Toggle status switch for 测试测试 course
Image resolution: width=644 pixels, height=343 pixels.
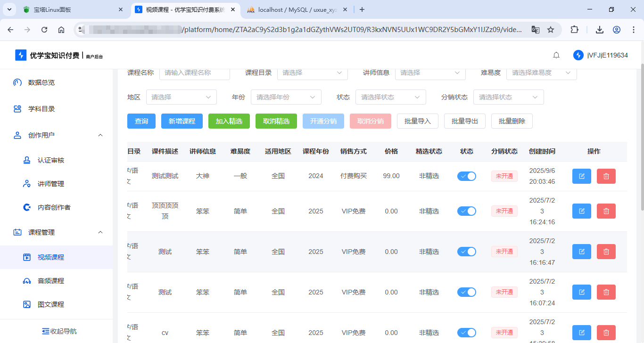[466, 176]
